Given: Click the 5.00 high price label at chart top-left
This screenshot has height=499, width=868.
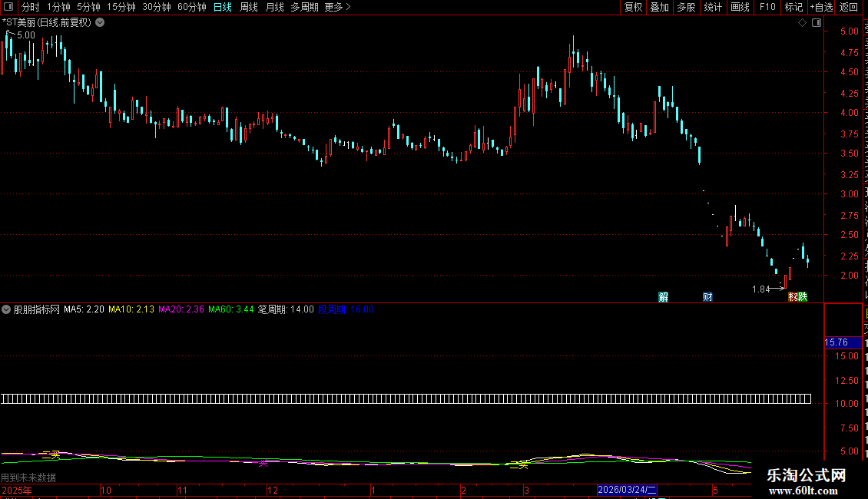Looking at the screenshot, I should [26, 35].
